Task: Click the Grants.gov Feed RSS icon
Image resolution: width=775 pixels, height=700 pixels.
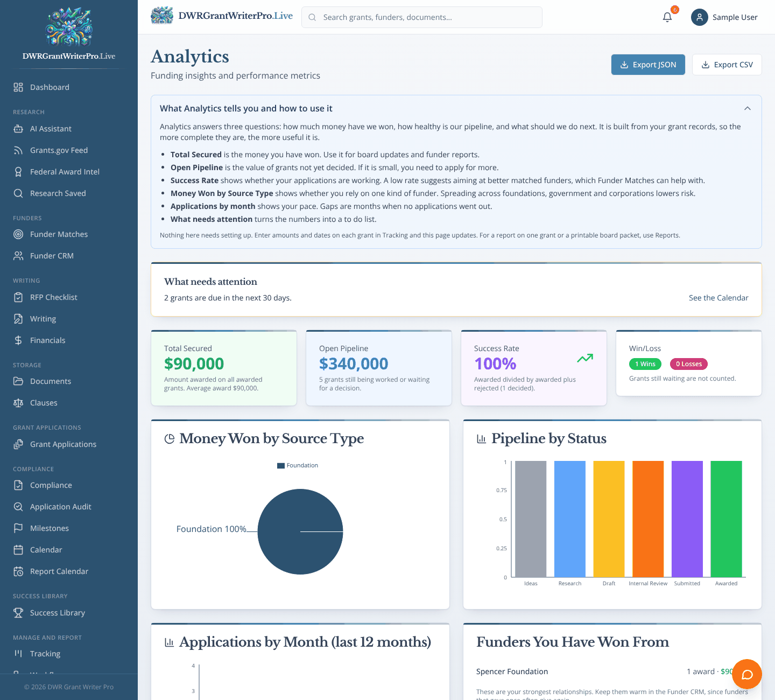Action: point(18,150)
